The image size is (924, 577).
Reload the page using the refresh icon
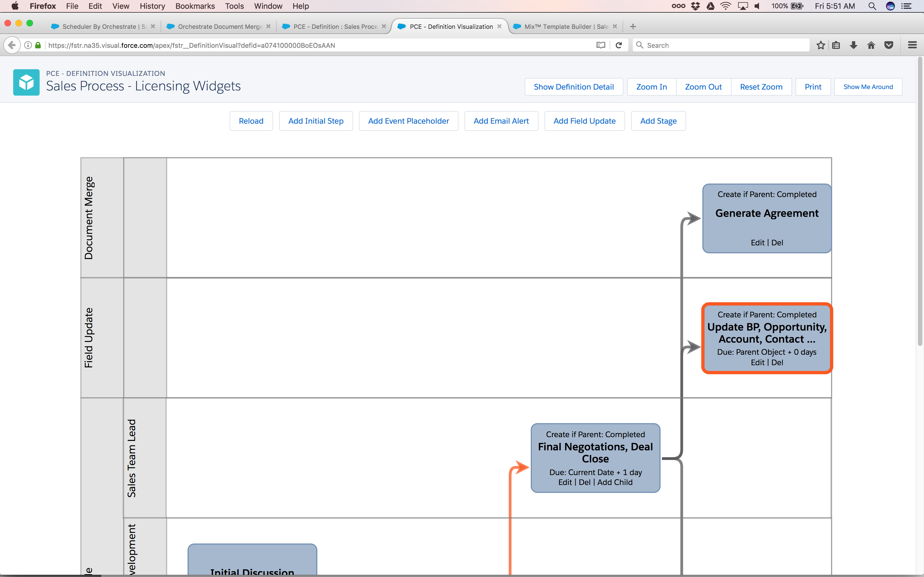(x=619, y=45)
